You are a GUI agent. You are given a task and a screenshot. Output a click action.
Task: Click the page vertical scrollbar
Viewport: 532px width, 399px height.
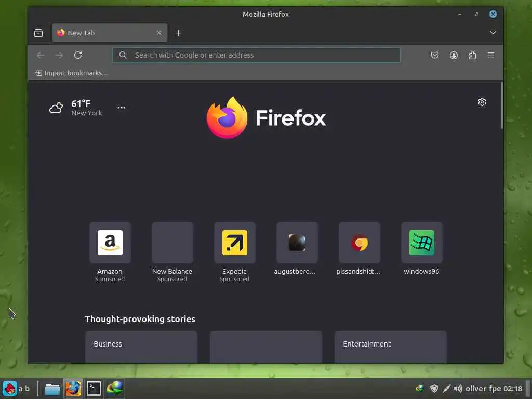pos(501,105)
